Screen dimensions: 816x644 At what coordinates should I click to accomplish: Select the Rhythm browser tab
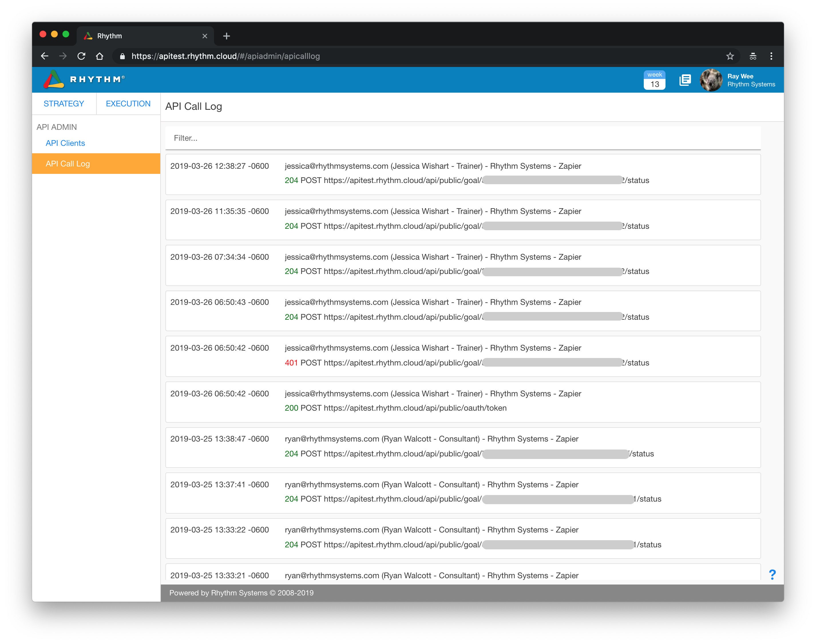pos(145,36)
